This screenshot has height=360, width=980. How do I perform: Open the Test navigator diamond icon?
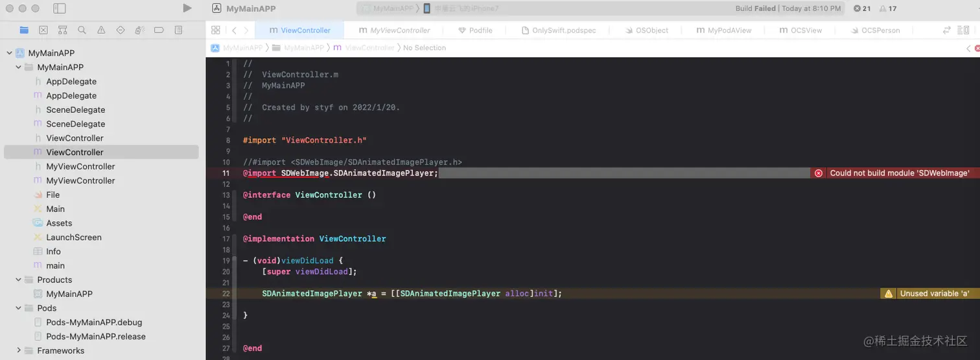click(x=121, y=30)
